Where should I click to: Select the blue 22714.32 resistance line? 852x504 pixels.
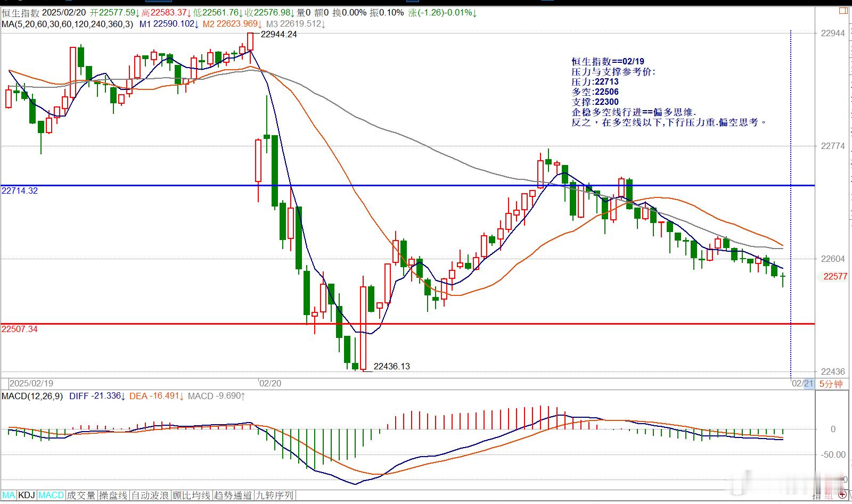click(x=407, y=185)
